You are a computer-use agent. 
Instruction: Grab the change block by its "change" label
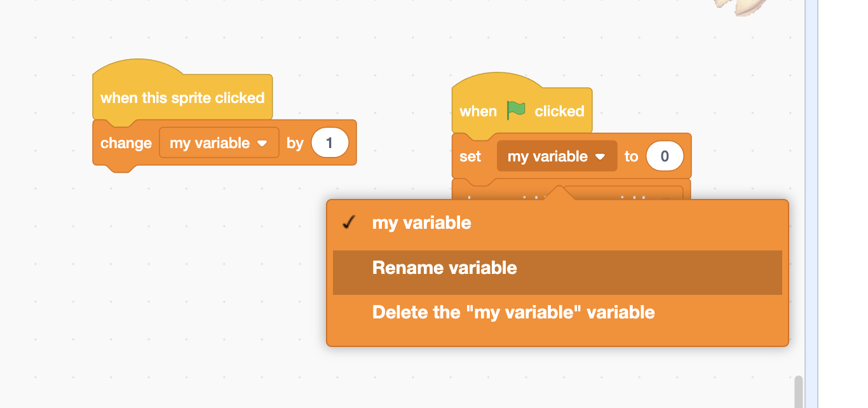[126, 144]
